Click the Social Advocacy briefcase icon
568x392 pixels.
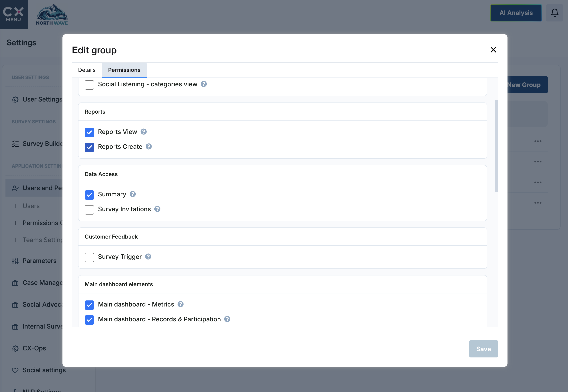pyautogui.click(x=15, y=305)
